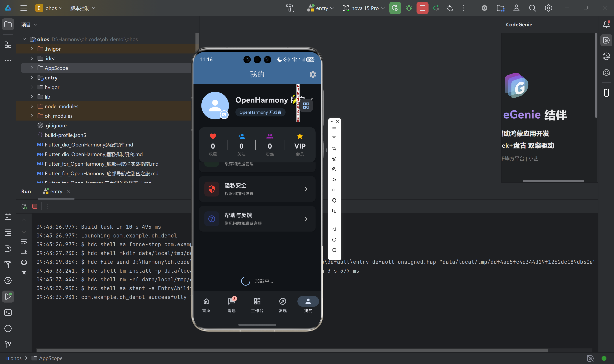Expand the entry folder in project tree
614x364 pixels.
32,77
